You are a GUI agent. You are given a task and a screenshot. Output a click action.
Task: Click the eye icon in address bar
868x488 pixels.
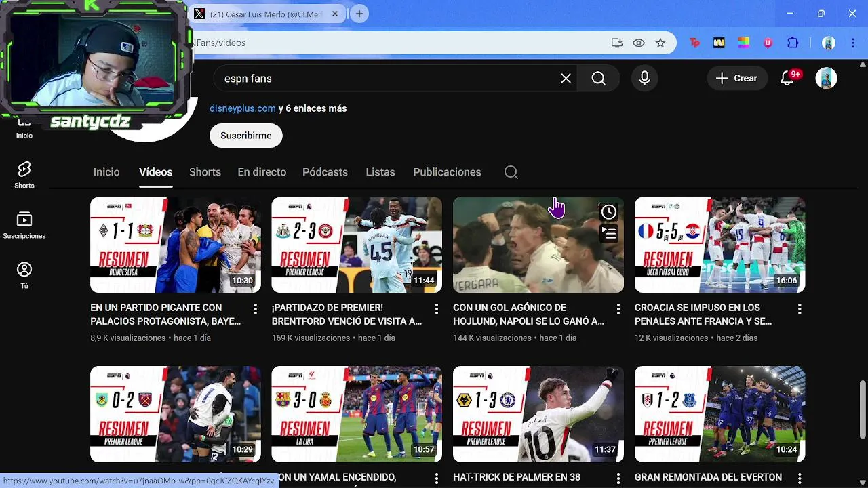(639, 43)
